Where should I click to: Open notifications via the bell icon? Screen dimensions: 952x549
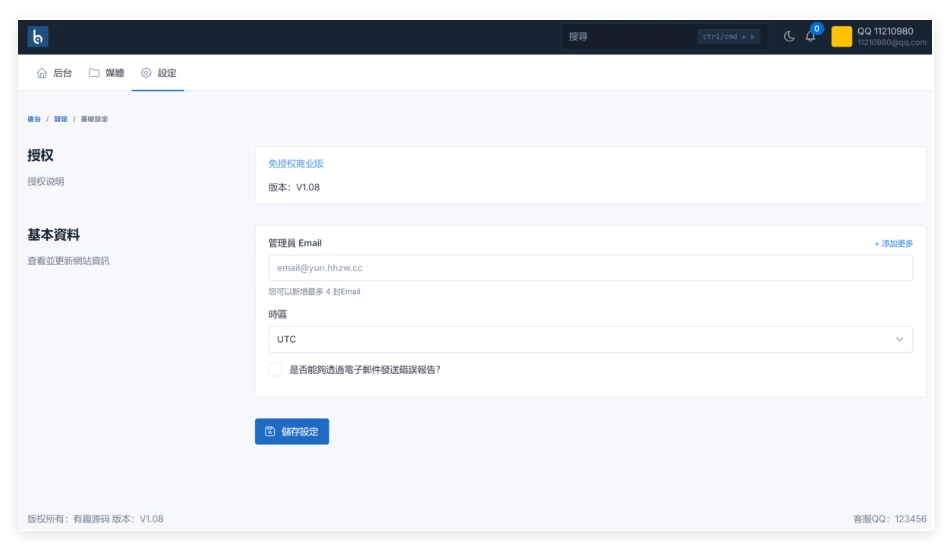pos(811,37)
